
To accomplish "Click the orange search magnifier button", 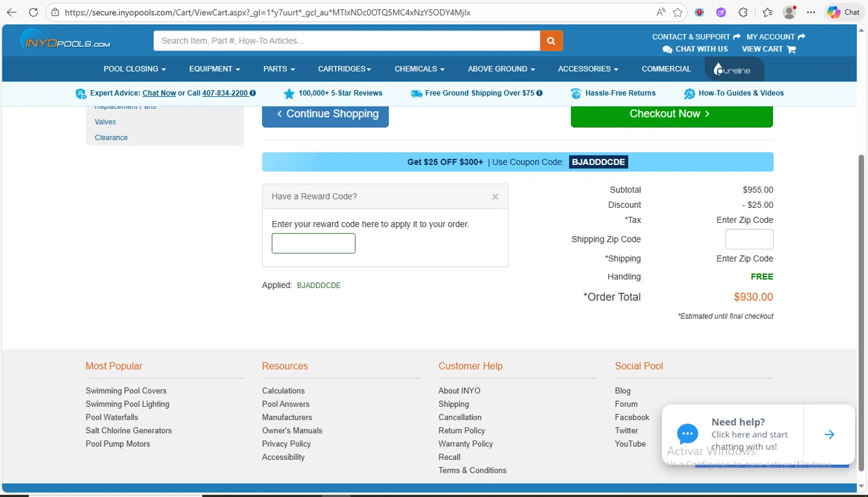I will pos(551,41).
